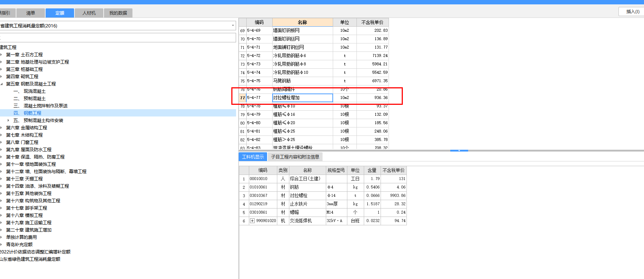The width and height of the screenshot is (644, 279).
Task: Select 第十二章 墙、柱面装饰与隔断、幕墙工程
Action: click(x=46, y=172)
